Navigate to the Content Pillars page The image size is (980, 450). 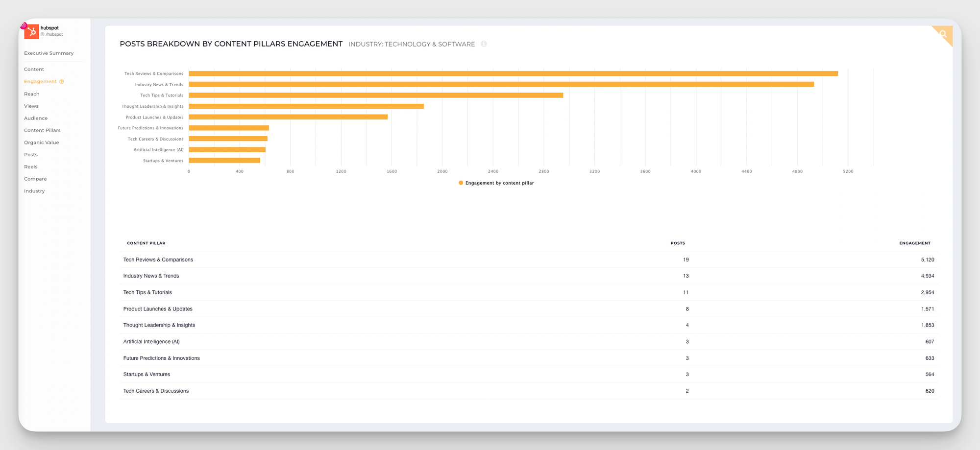click(42, 130)
